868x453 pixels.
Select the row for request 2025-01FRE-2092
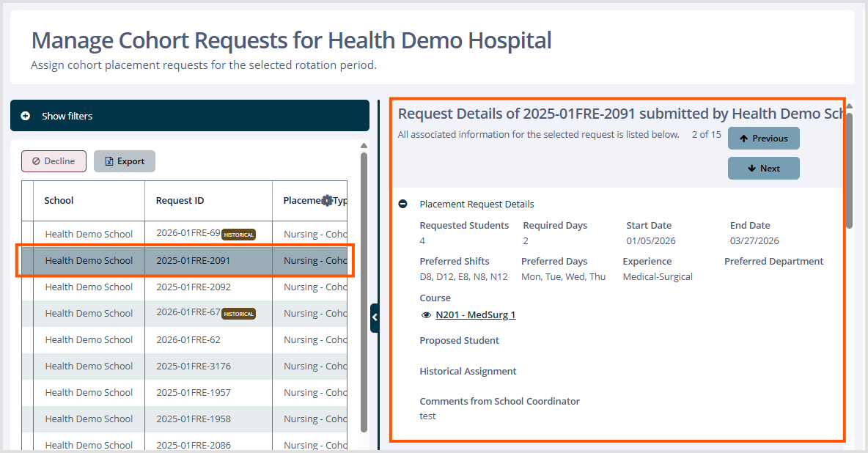193,287
